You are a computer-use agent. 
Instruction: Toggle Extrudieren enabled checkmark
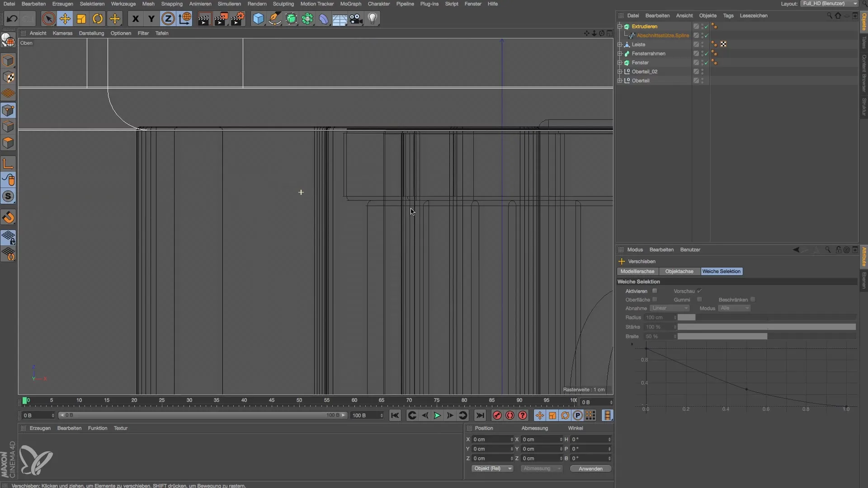point(707,26)
